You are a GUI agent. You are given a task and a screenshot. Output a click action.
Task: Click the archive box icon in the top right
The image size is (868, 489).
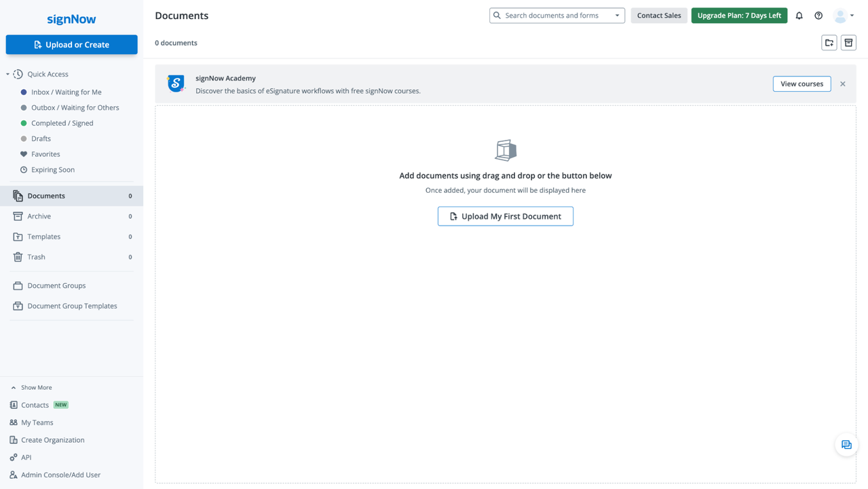(848, 43)
